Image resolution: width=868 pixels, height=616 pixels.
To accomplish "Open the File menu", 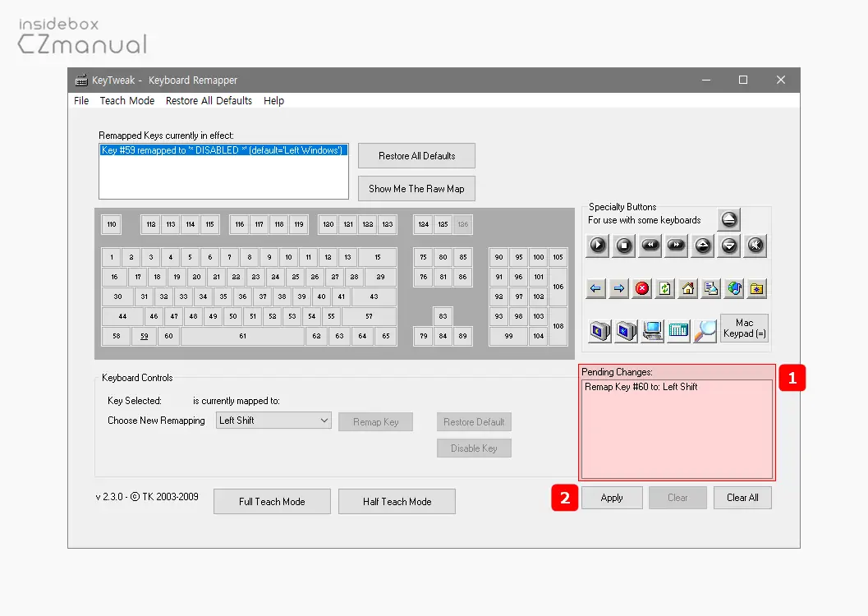I will [81, 101].
